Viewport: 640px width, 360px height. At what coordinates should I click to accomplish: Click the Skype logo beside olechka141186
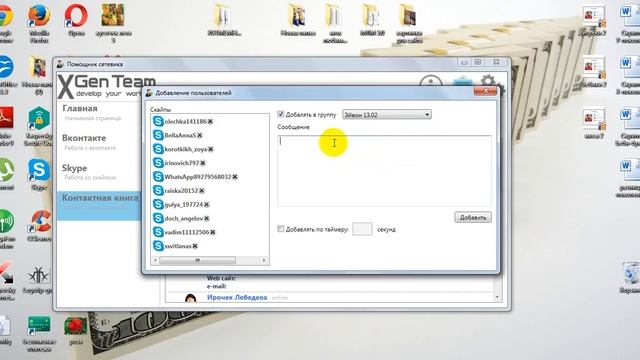tap(158, 121)
